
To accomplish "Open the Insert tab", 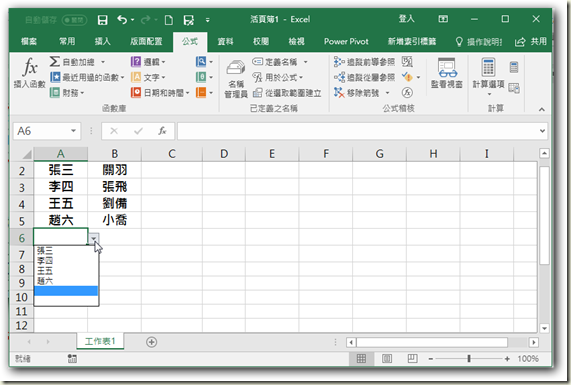I will coord(103,42).
